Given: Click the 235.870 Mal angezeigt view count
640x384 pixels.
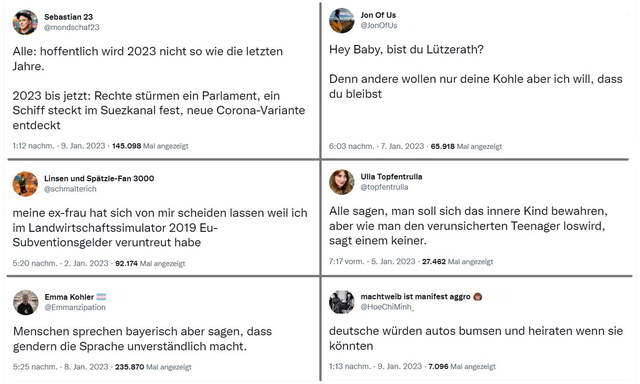Looking at the screenshot, I should point(153,367).
